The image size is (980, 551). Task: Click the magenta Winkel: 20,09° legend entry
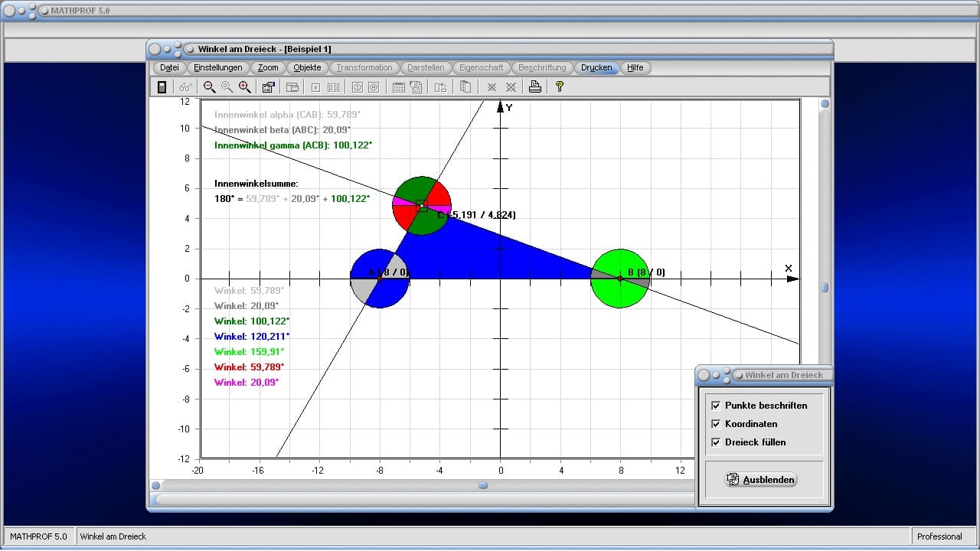[x=247, y=383]
